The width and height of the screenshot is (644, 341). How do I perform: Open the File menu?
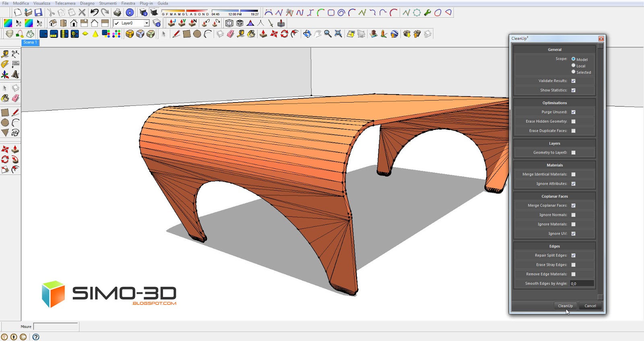point(5,3)
